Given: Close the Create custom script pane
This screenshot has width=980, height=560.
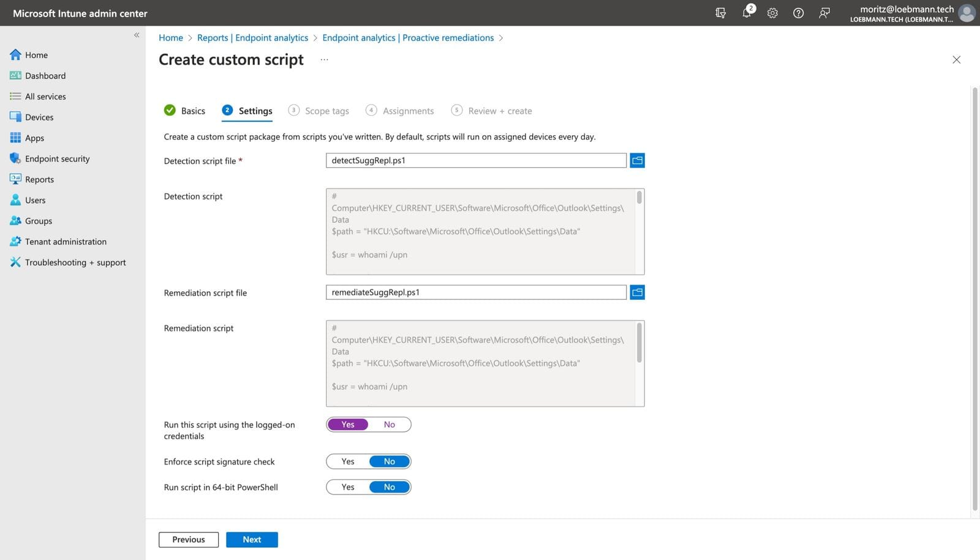Looking at the screenshot, I should click(x=956, y=59).
